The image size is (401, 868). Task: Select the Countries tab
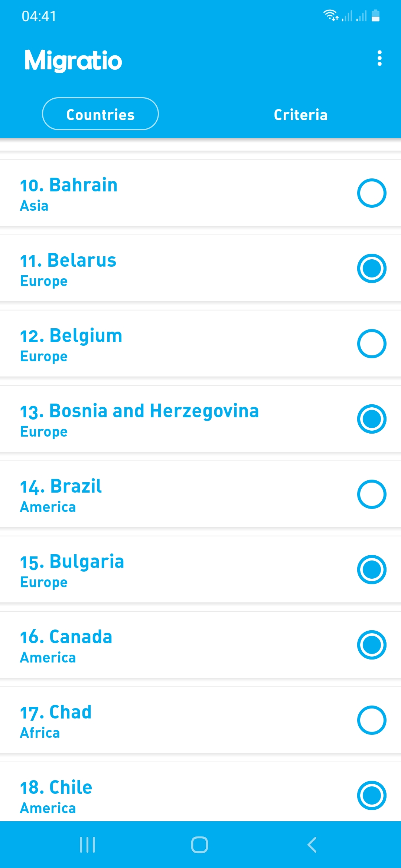point(100,114)
